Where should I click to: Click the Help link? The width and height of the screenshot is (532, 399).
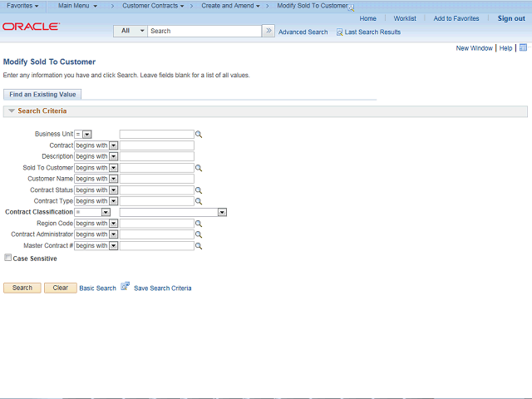tap(505, 48)
